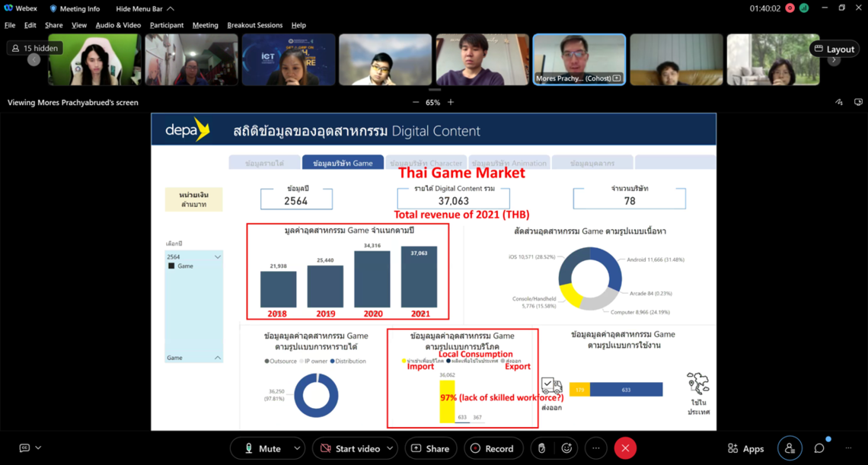Screen dimensions: 868x465
Task: Click the annotate icon above shared screen
Action: (839, 102)
